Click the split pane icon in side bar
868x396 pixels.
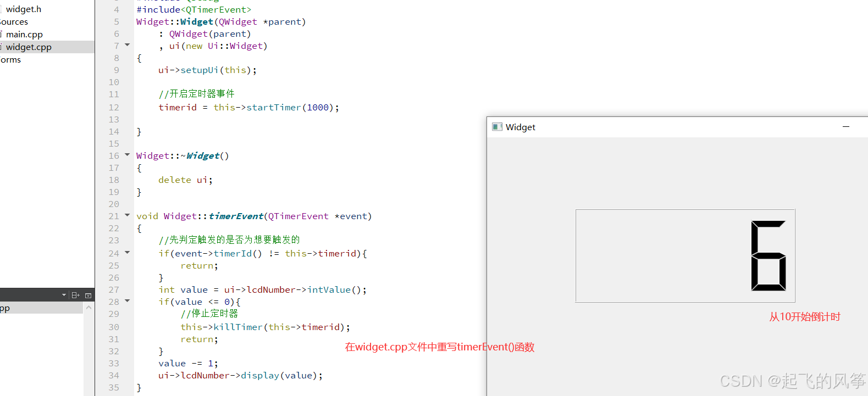76,295
